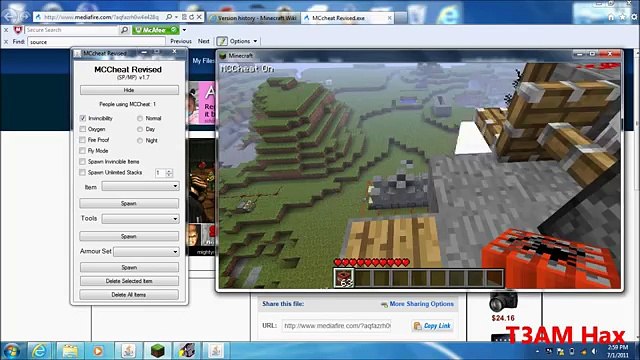Click Spawn button below Armour Set
This screenshot has width=640, height=360.
pyautogui.click(x=129, y=267)
